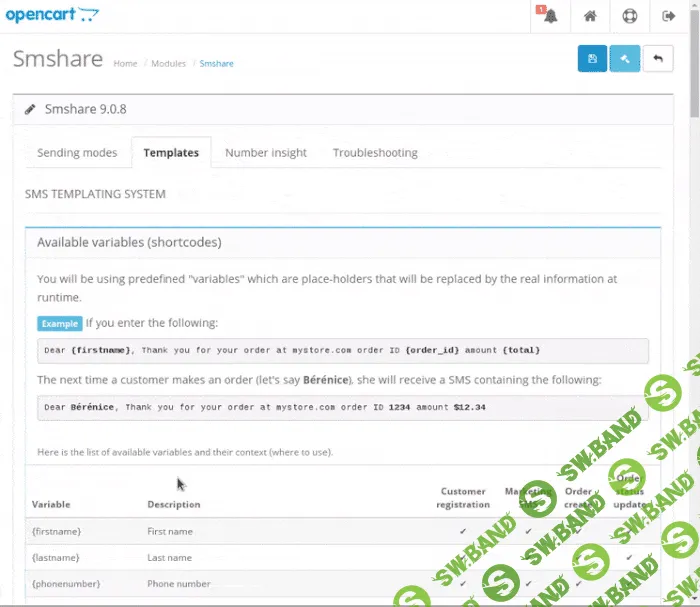Click the OpenCart logo
Screen dimensions: 700x607
click(52, 15)
